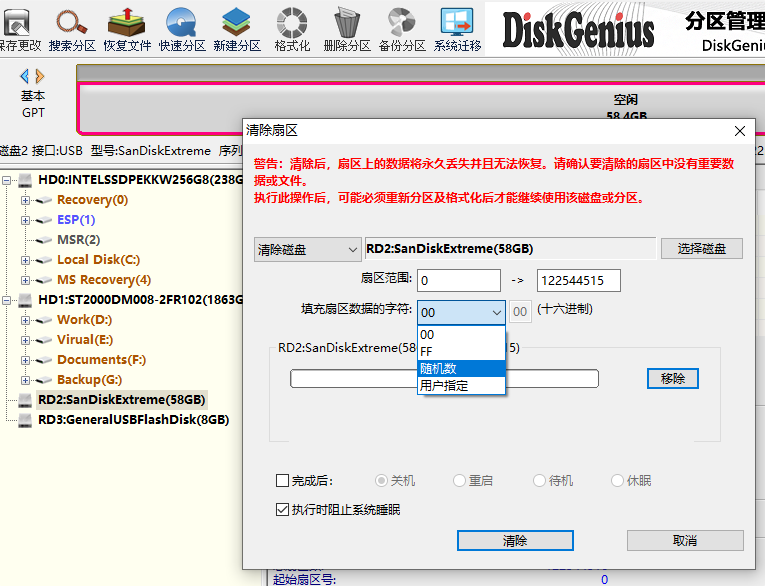Image resolution: width=765 pixels, height=586 pixels.
Task: Choose 用户指定 (user specified) fill option
Action: (461, 385)
